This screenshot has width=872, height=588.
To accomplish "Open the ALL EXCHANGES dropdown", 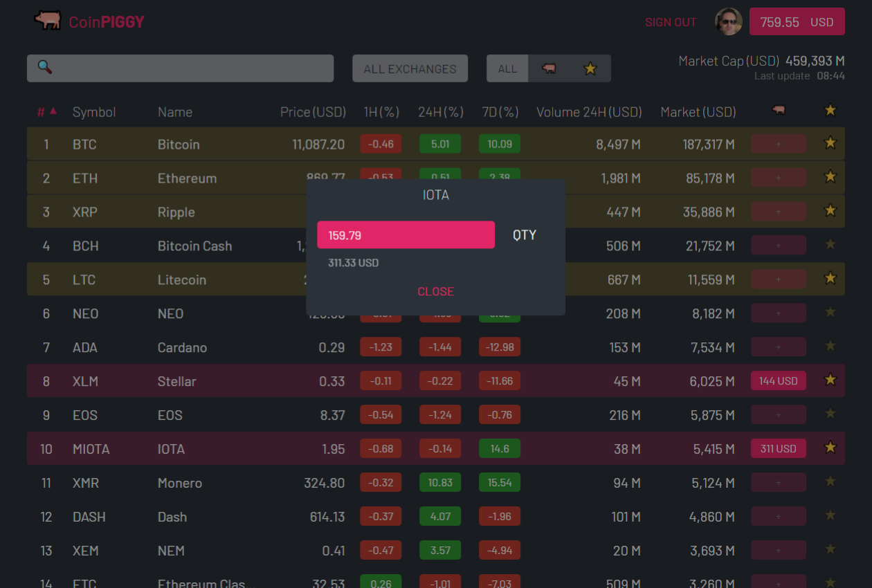I will [410, 68].
